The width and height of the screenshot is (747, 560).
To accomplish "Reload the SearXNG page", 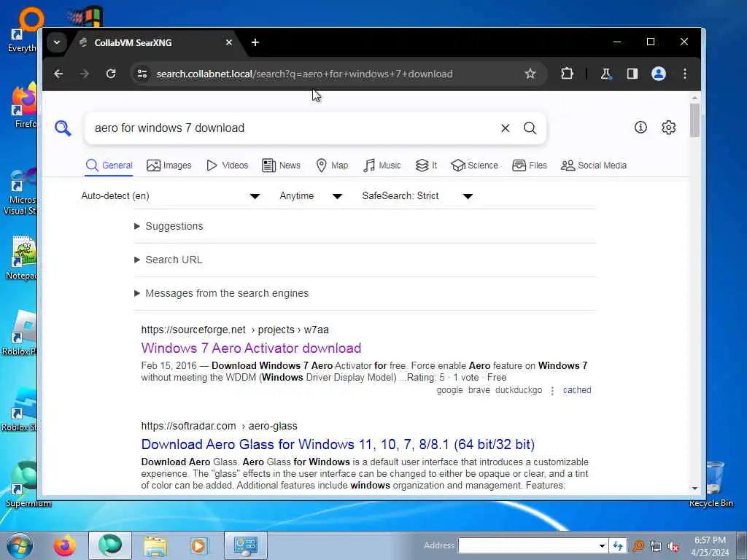I will 111,74.
